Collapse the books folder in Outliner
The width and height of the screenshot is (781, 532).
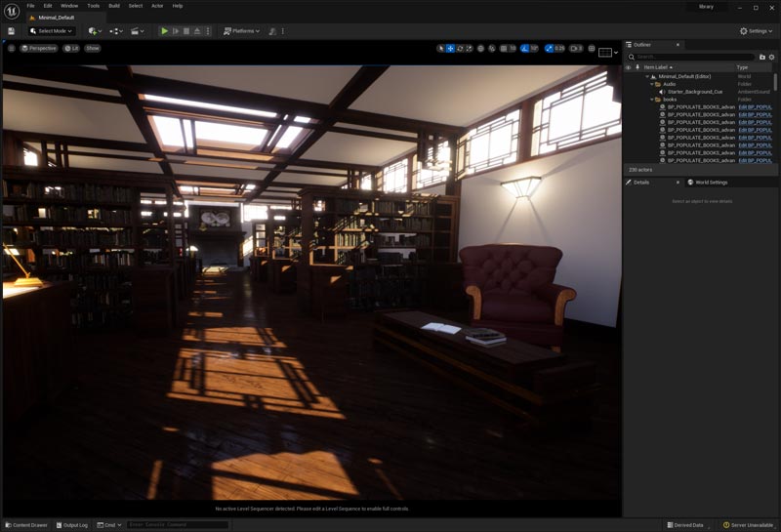(x=653, y=100)
